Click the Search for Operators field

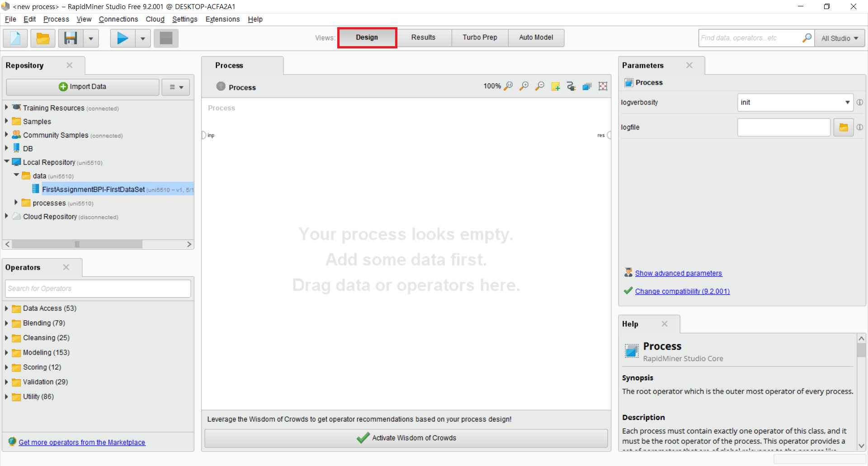tap(98, 289)
